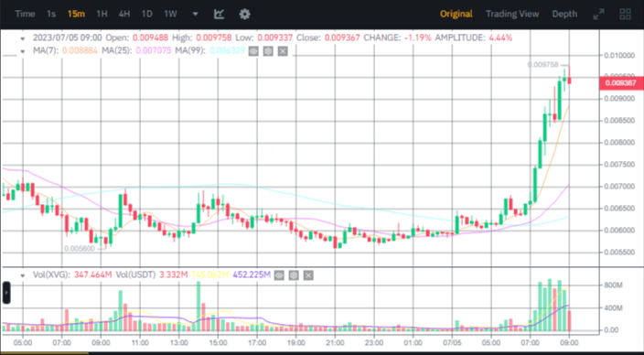Switch to Trading View chart

click(512, 14)
